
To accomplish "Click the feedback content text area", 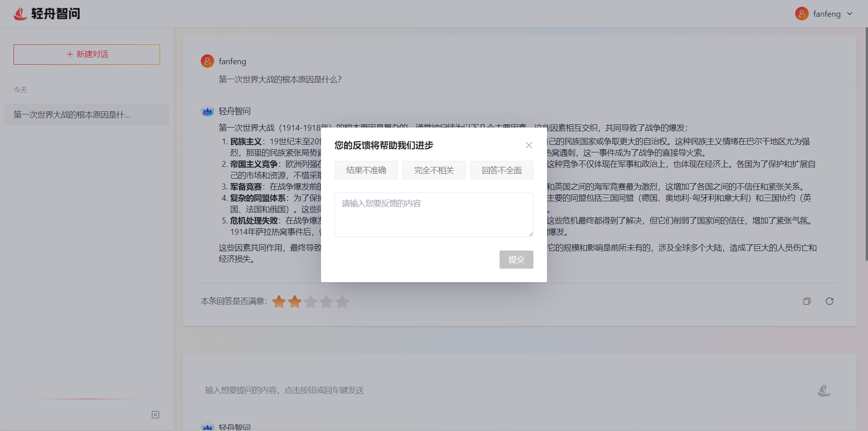I will tap(434, 215).
